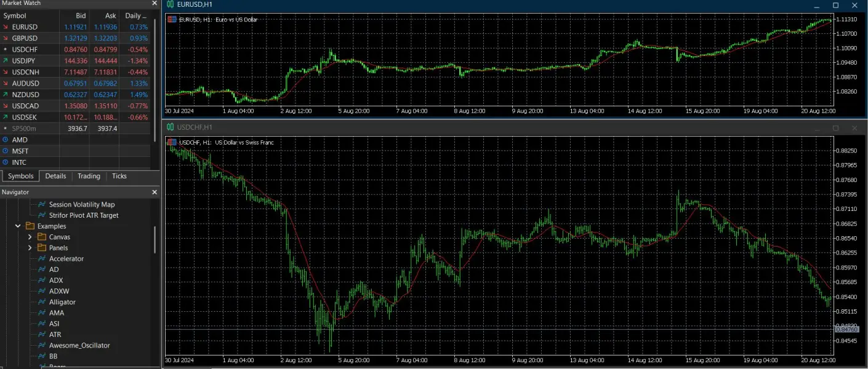Click the Examples folder icon

[30, 226]
